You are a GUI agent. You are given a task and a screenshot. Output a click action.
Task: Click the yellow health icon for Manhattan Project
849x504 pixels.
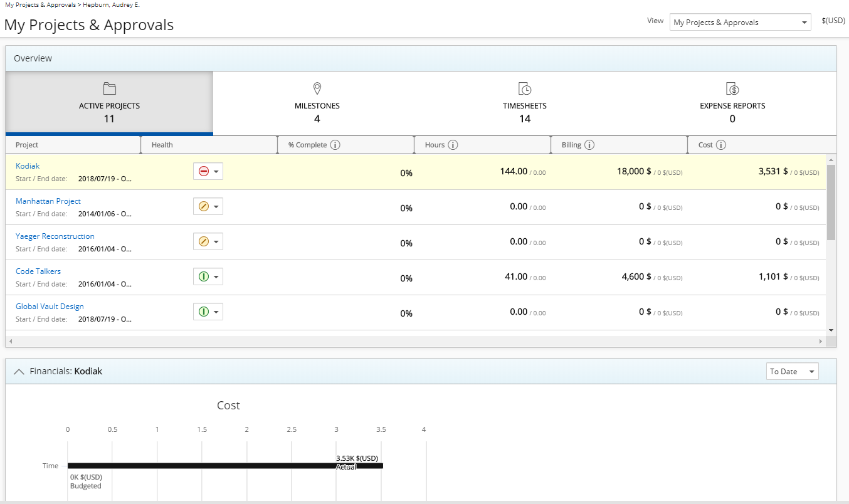click(203, 206)
